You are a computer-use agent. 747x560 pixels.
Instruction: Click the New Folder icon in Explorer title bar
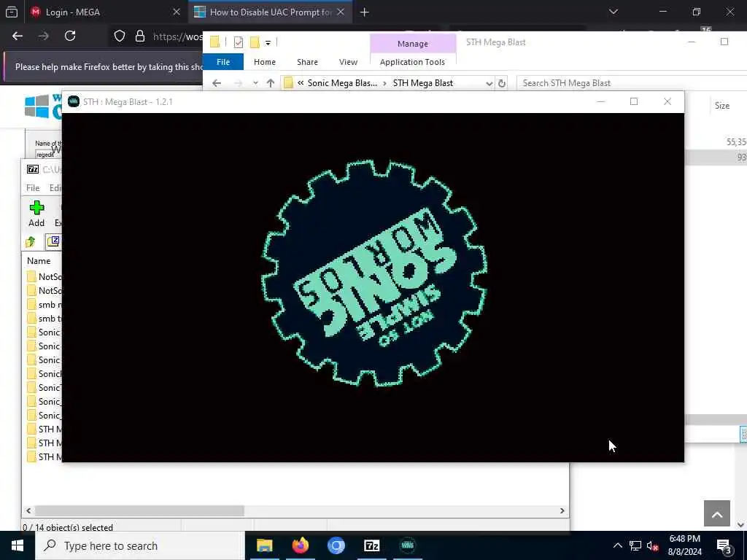(x=255, y=43)
